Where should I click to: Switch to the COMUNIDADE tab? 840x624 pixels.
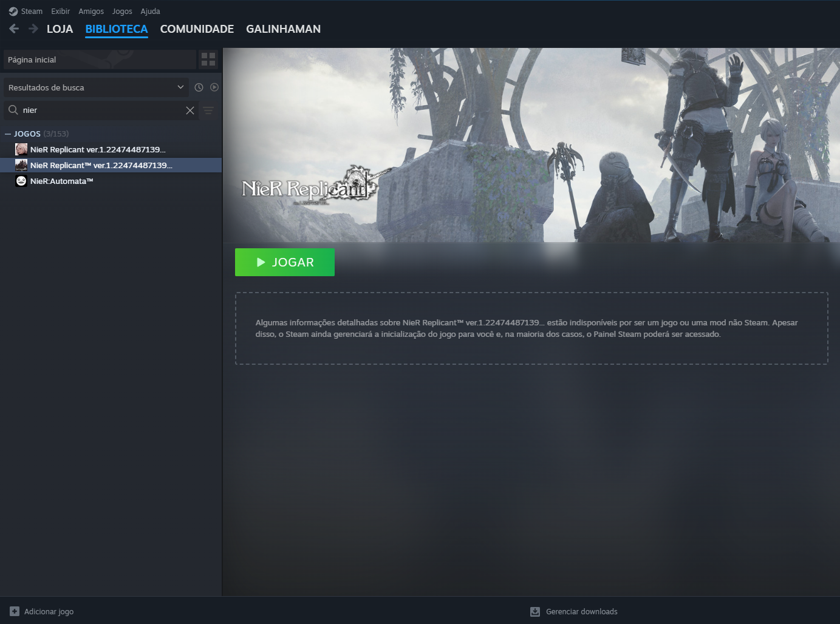197,29
